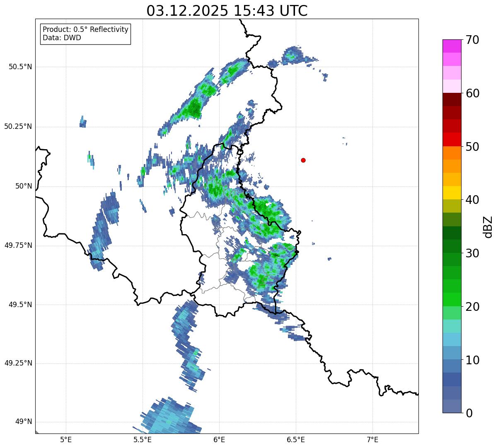The width and height of the screenshot is (498, 448).
Task: Click the 6°E longitude label
Action: 219,439
